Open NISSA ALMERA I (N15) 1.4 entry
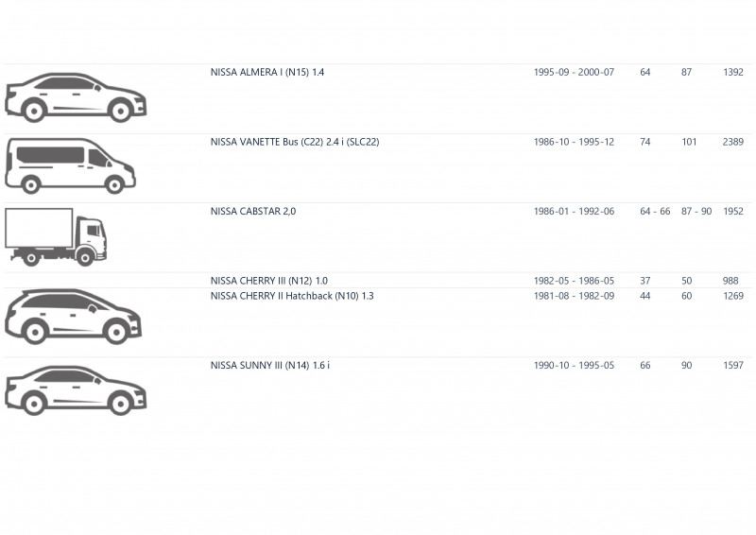Viewport: 756px width, 535px height. 267,73
